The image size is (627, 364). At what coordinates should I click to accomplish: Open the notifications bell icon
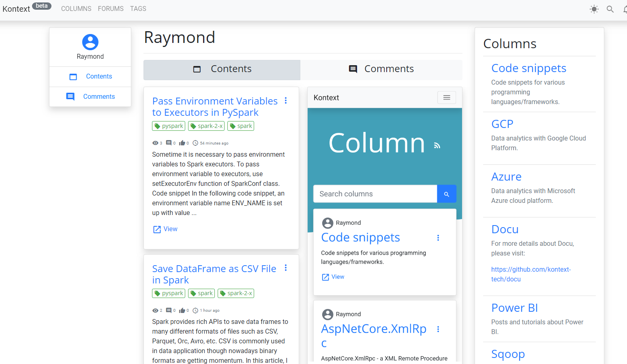[x=625, y=9]
